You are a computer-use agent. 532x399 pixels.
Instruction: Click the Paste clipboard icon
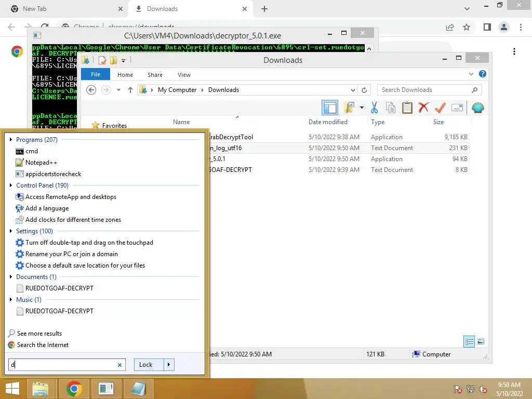[407, 108]
